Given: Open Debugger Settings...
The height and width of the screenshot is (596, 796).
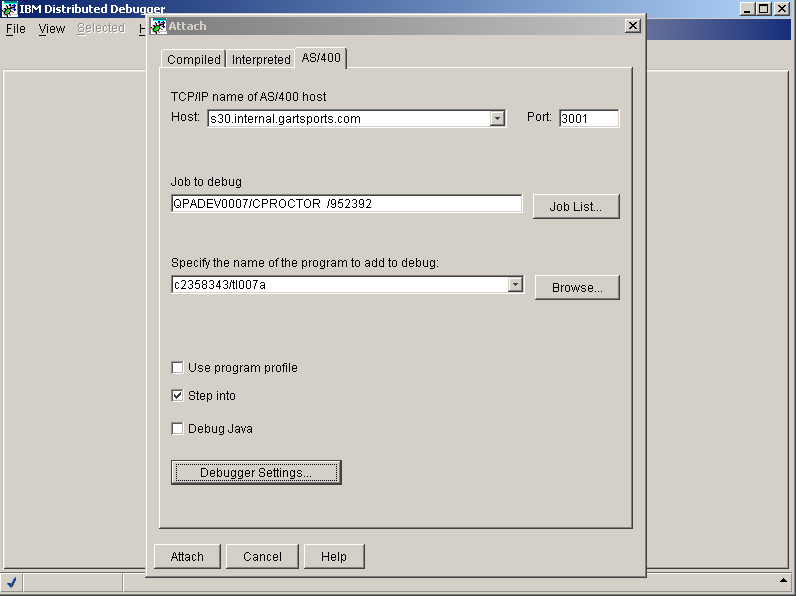Looking at the screenshot, I should click(256, 473).
